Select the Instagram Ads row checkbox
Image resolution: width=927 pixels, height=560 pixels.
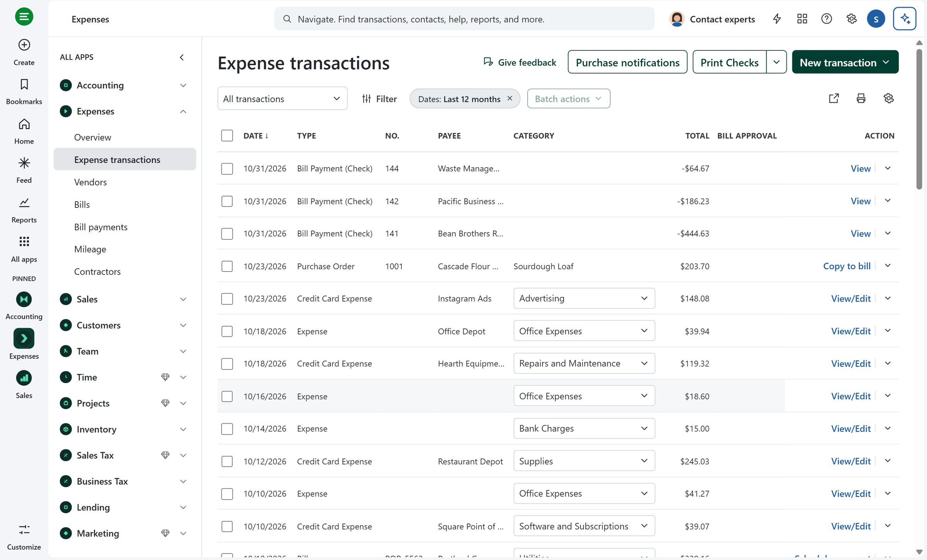tap(227, 299)
